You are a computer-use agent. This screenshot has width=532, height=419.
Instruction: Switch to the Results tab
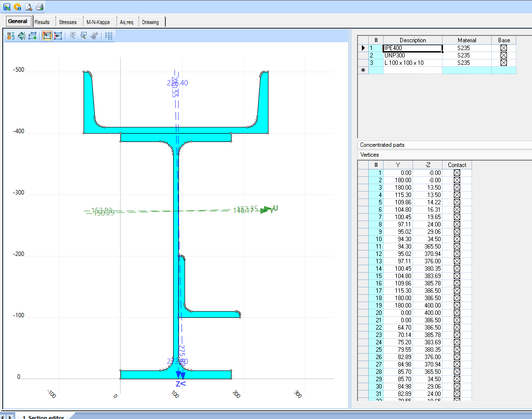click(42, 22)
